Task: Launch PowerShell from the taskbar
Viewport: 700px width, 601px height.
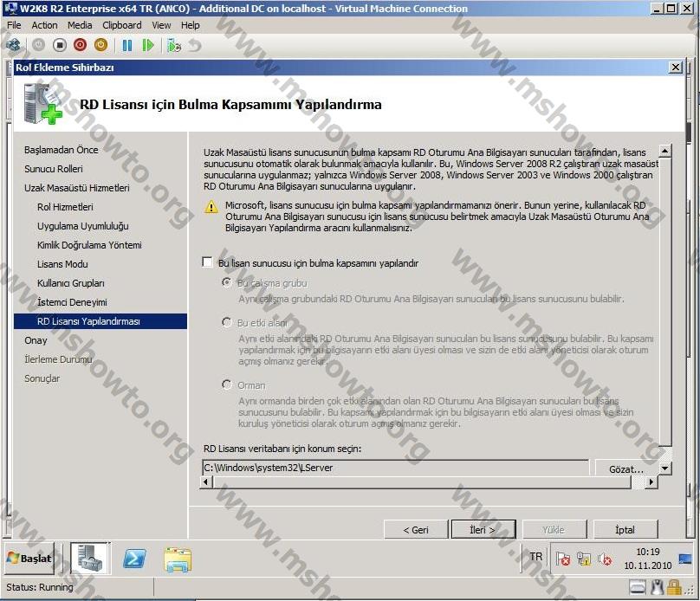Action: (134, 559)
